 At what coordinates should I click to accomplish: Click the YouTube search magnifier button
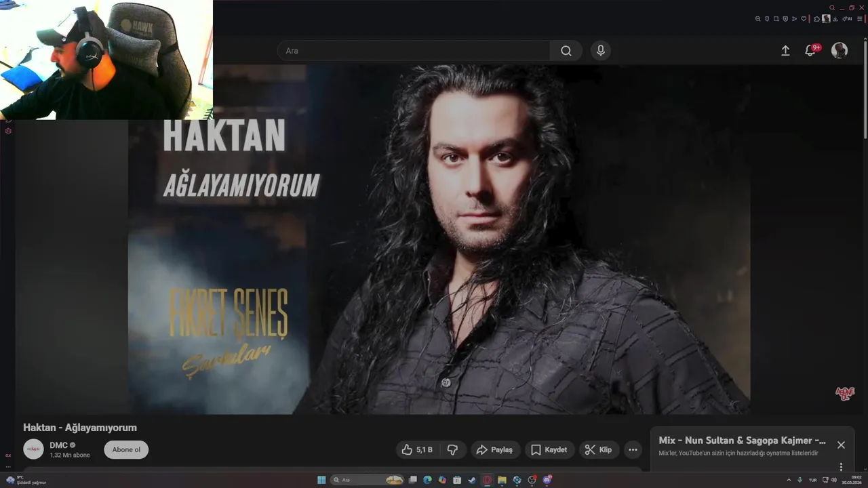pyautogui.click(x=566, y=51)
